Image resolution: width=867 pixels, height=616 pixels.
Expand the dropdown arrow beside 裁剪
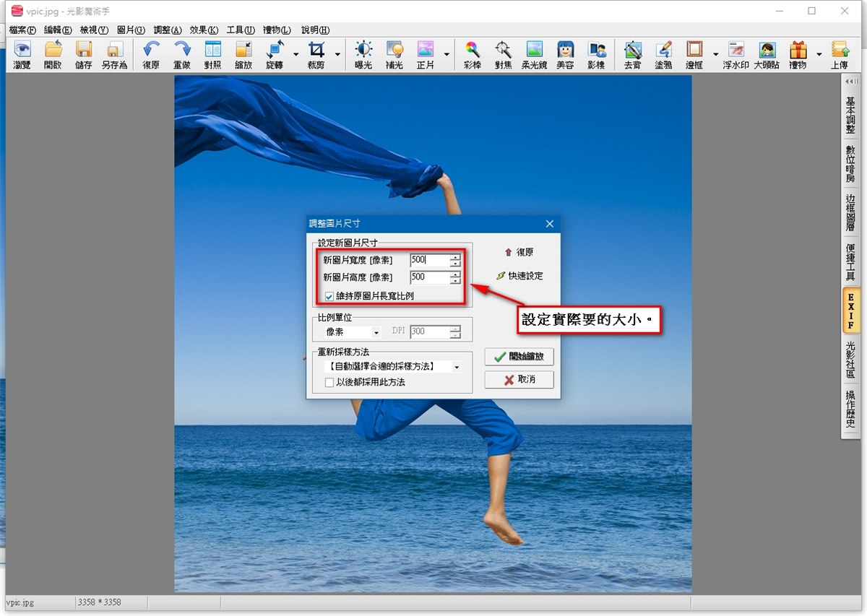pos(337,55)
